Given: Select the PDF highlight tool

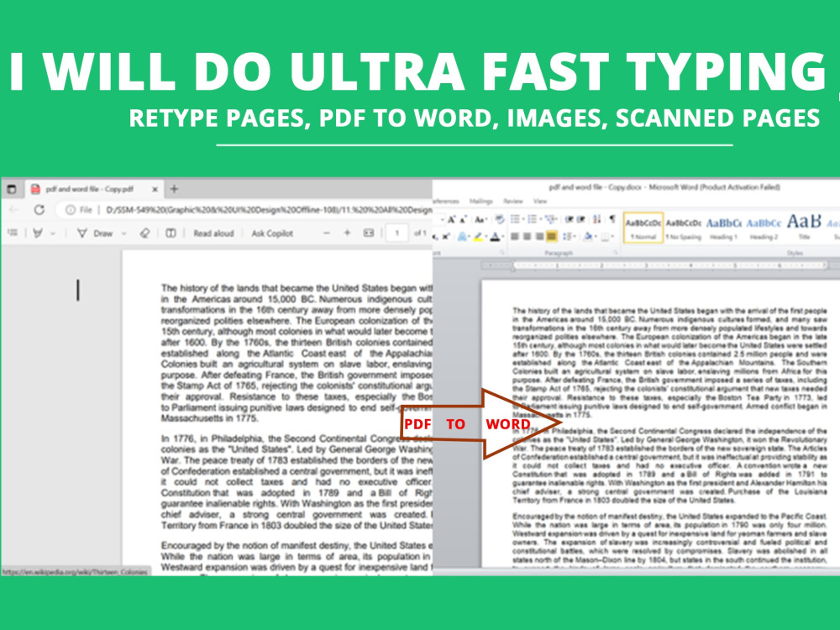Looking at the screenshot, I should point(38,233).
